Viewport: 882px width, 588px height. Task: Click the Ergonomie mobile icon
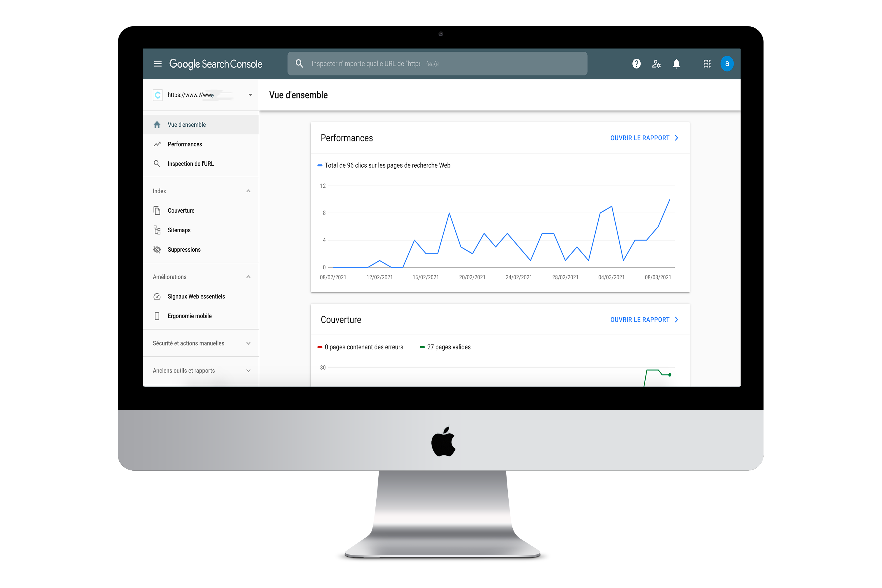[158, 316]
